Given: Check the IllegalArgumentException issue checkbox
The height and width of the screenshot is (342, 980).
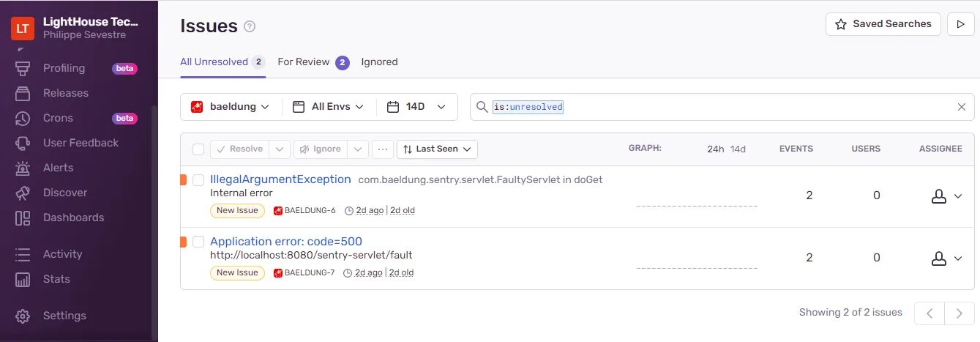Looking at the screenshot, I should pyautogui.click(x=198, y=179).
